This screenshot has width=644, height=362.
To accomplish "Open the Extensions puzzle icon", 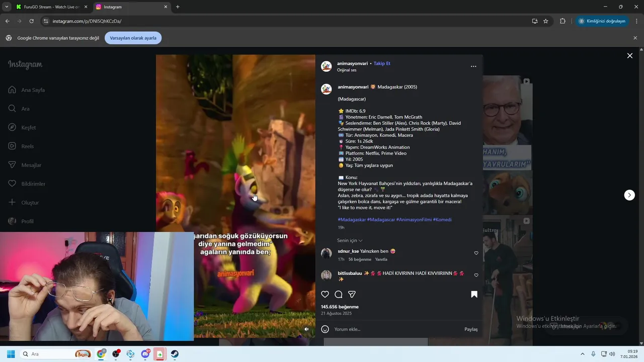I will tap(562, 21).
